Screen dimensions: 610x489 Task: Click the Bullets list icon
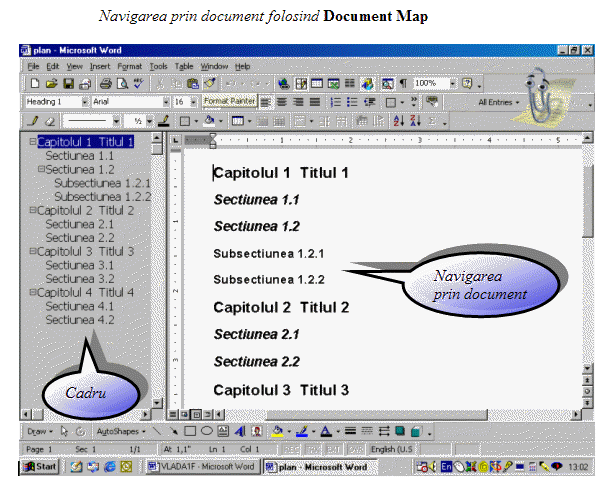(352, 102)
